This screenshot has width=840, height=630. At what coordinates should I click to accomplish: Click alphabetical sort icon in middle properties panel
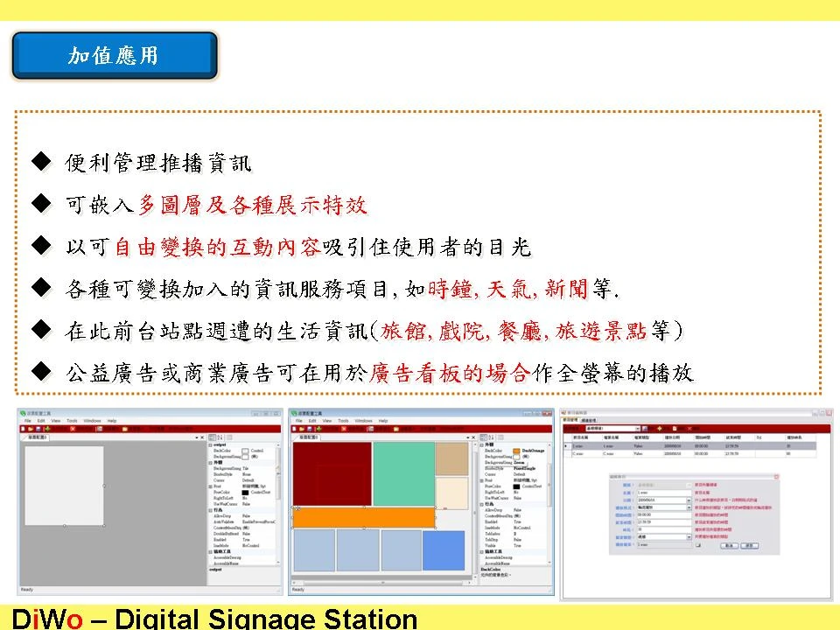[x=489, y=437]
